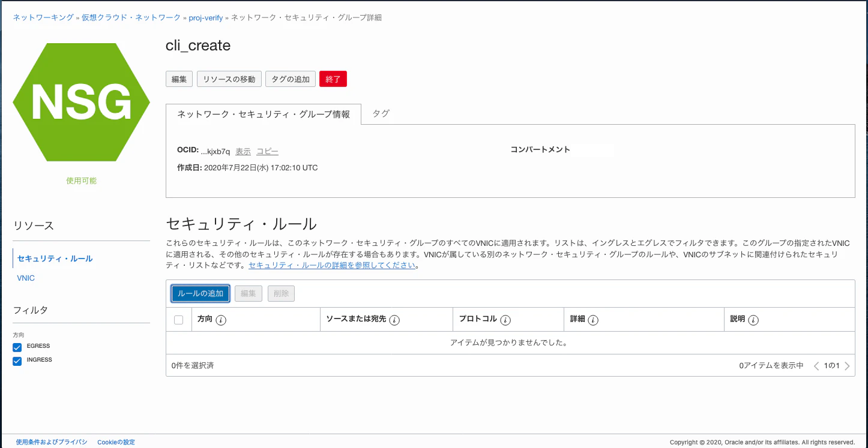Select the ネットワーク・セキュリティ・グループ情報 tab

pyautogui.click(x=264, y=114)
